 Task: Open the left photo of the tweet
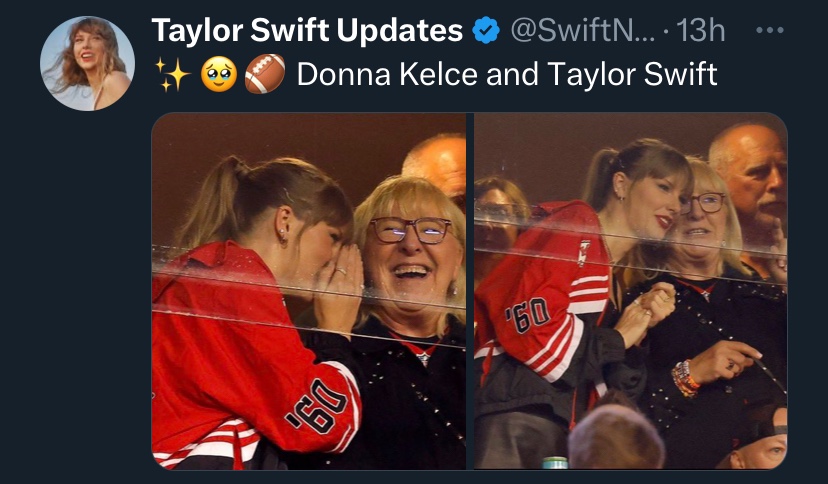coord(309,290)
